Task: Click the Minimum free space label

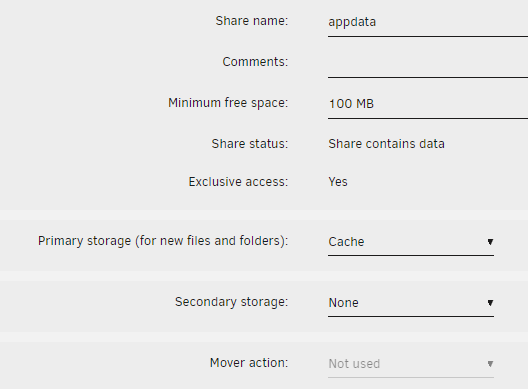Action: pyautogui.click(x=228, y=103)
